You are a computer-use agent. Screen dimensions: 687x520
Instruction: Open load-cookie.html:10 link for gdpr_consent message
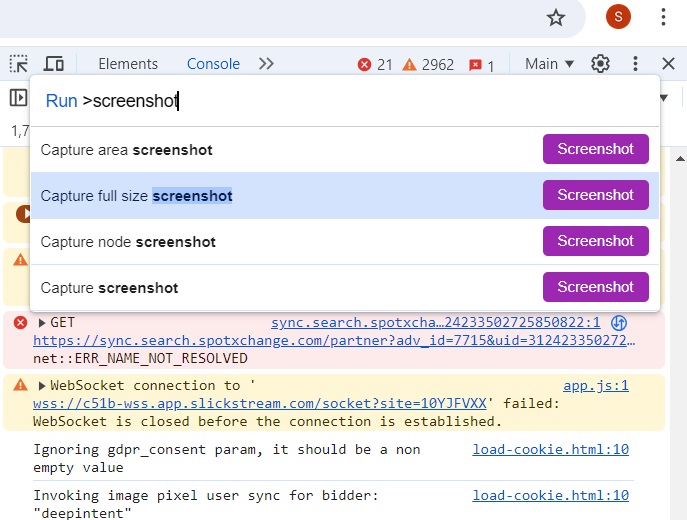(551, 449)
